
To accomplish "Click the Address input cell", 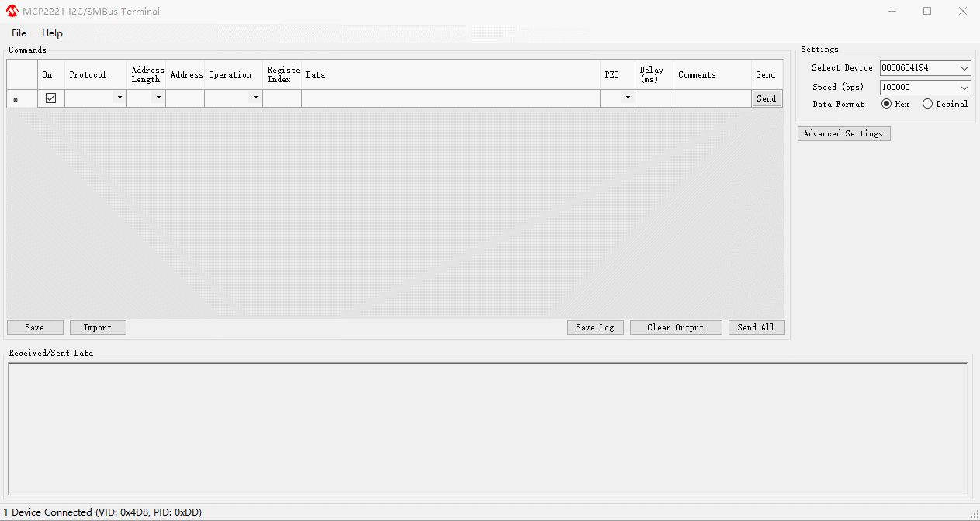I will click(185, 98).
